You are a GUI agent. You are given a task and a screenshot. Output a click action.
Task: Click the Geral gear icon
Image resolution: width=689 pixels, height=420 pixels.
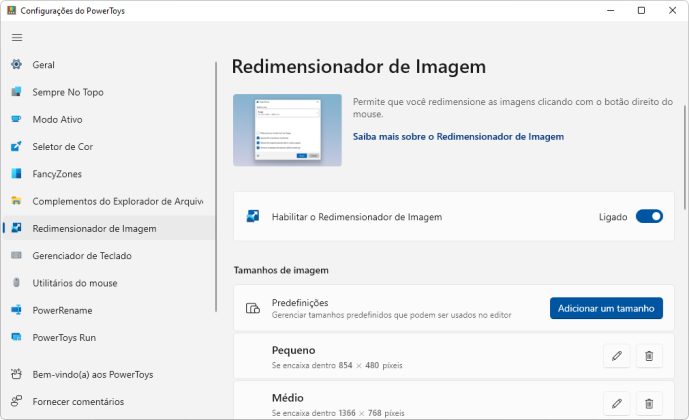[16, 65]
